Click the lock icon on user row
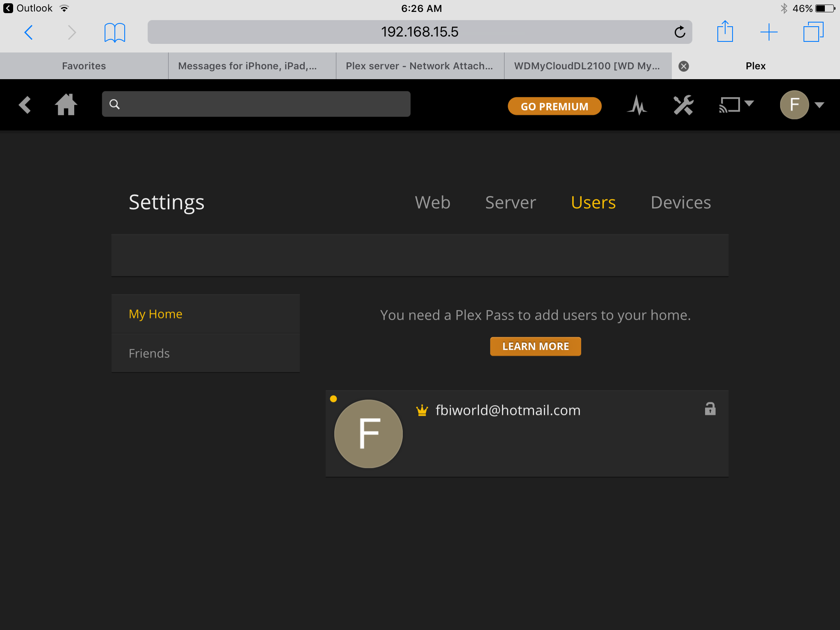This screenshot has width=840, height=630. (x=710, y=409)
